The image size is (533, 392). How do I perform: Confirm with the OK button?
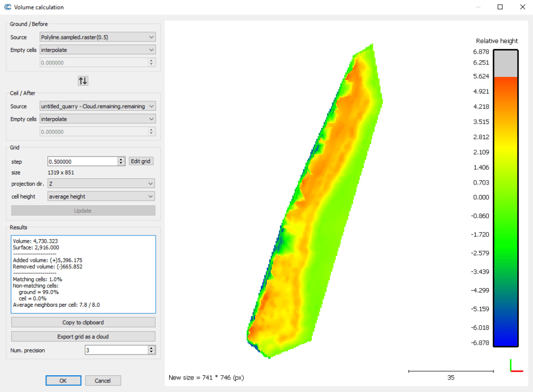click(x=63, y=381)
